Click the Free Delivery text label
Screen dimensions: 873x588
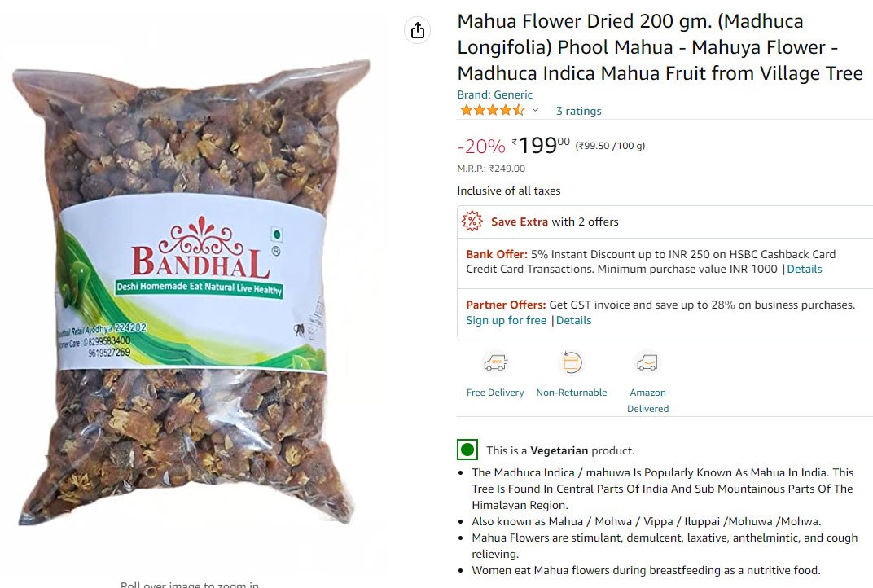coord(495,393)
